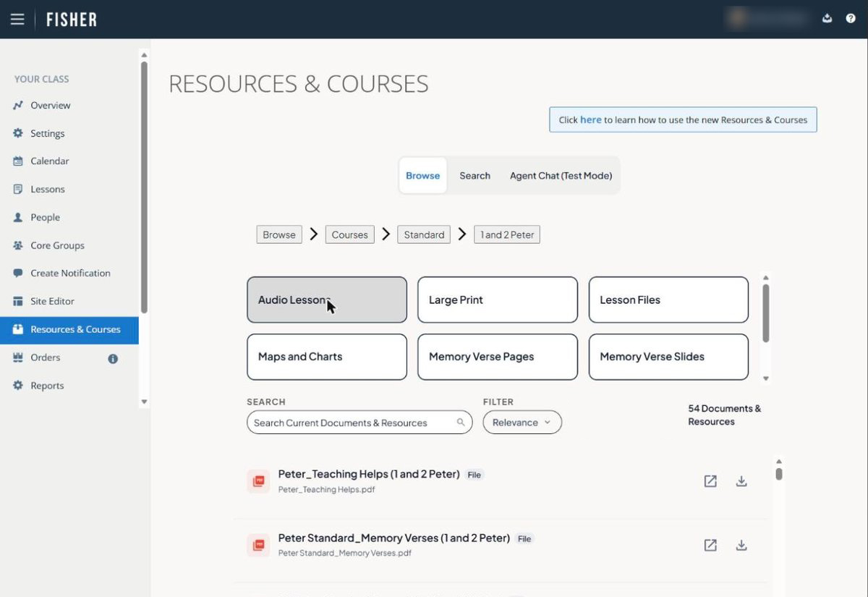Switch to the Search tab
This screenshot has height=597, width=868.
[x=475, y=176]
